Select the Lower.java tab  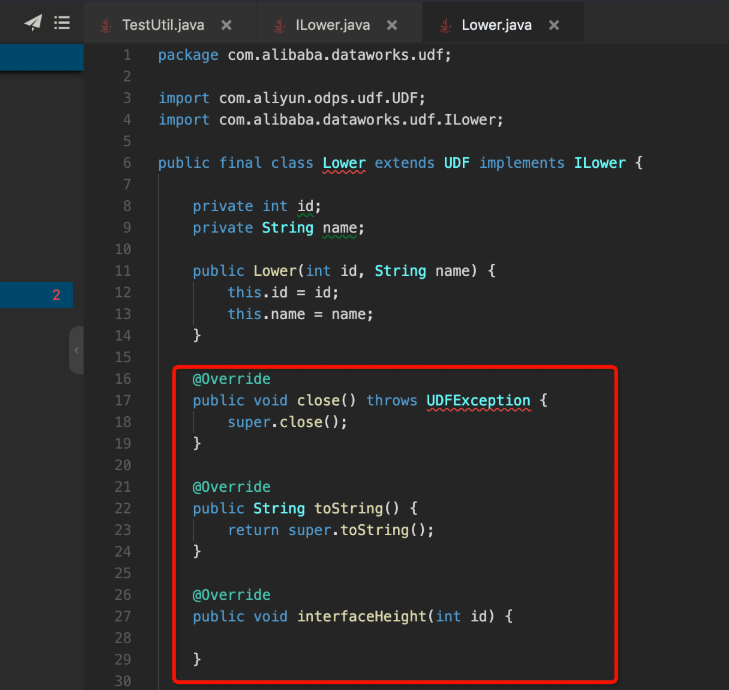(x=497, y=25)
